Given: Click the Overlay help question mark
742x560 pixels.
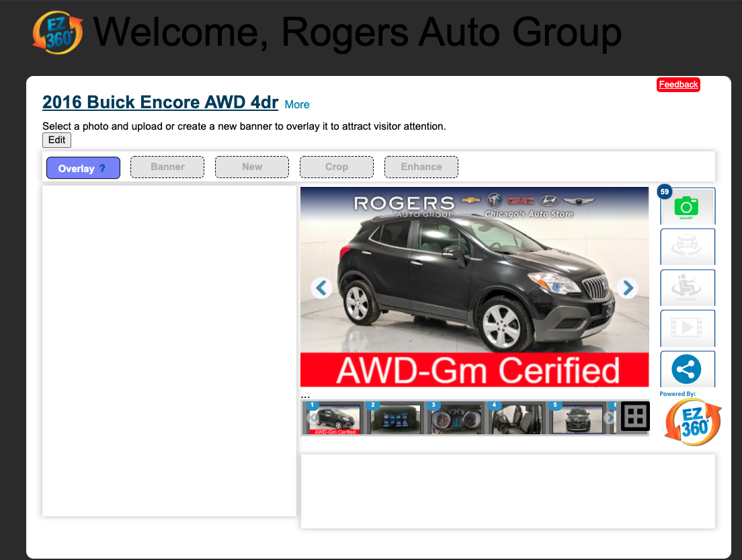Looking at the screenshot, I should 102,169.
